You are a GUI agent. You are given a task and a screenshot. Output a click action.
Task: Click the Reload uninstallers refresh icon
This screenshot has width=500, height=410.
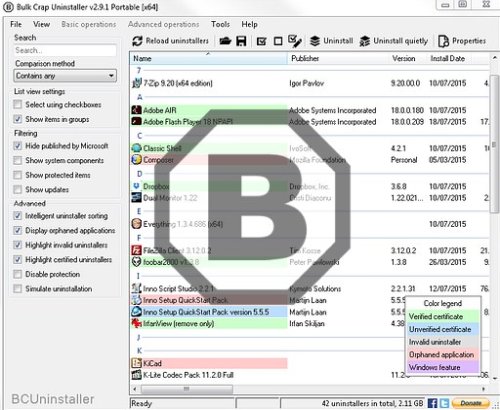pyautogui.click(x=137, y=41)
